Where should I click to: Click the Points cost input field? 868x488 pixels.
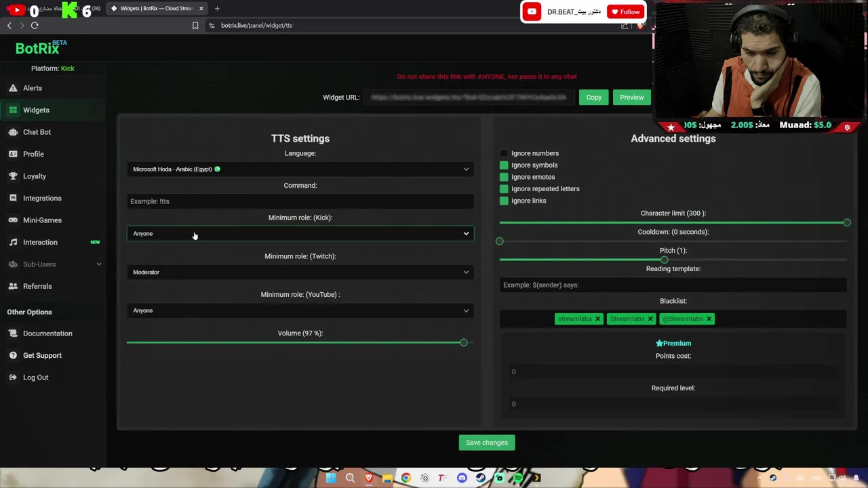point(673,371)
